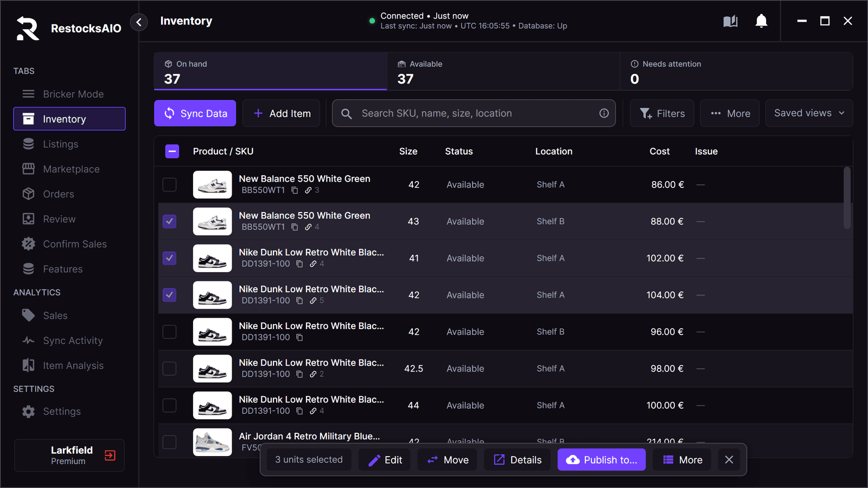The height and width of the screenshot is (488, 868).
Task: Expand the Saved views dropdown
Action: click(809, 113)
